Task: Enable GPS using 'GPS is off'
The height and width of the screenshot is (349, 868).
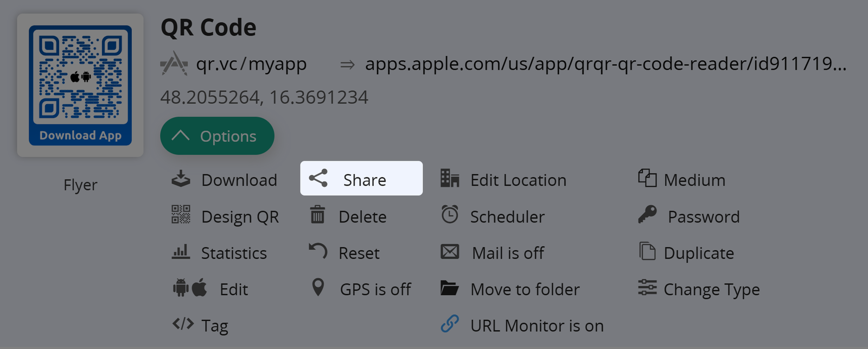Action: (375, 289)
